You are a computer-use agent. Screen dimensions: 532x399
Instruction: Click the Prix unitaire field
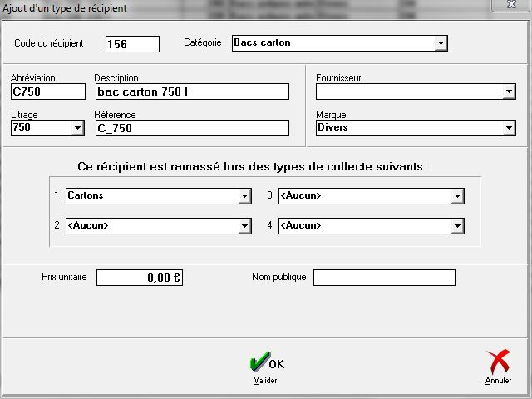tap(139, 278)
